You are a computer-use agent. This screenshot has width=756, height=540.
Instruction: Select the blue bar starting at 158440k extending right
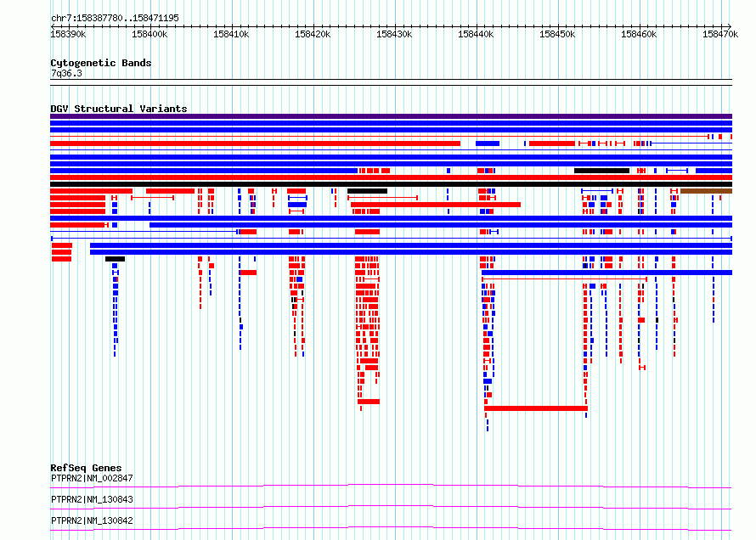click(x=607, y=273)
